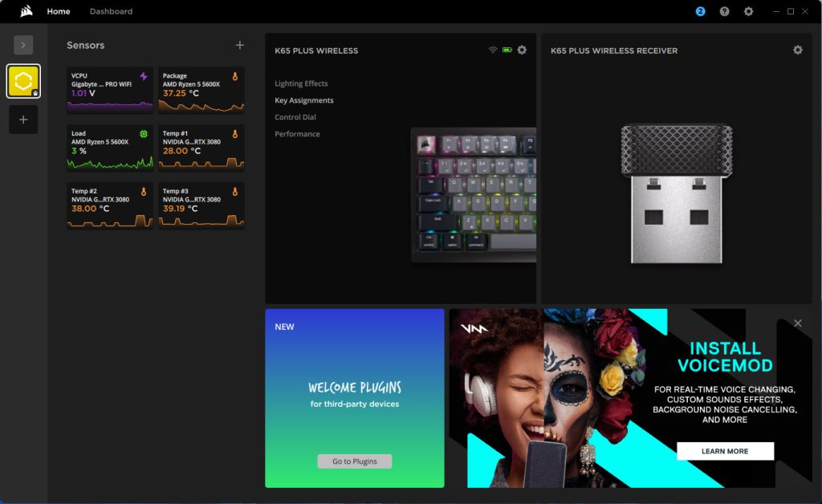This screenshot has height=504, width=822.
Task: Click the Welcome Plugins banner heading
Action: [x=354, y=388]
